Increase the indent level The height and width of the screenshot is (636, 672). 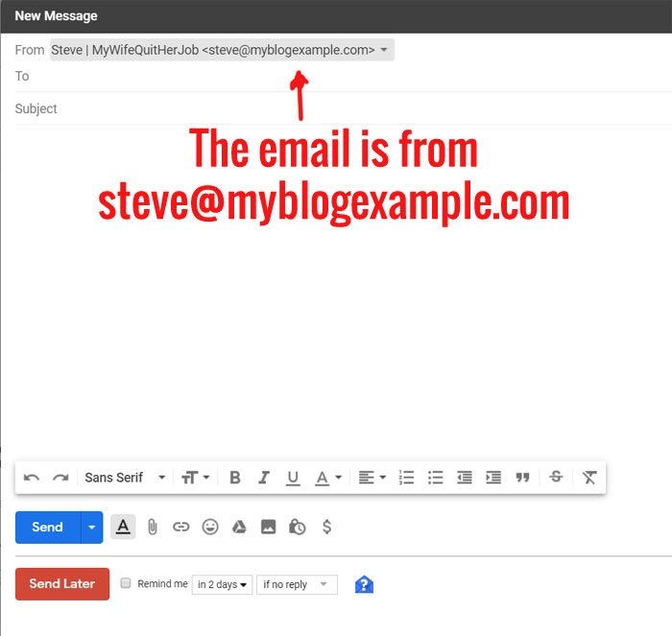(x=493, y=478)
